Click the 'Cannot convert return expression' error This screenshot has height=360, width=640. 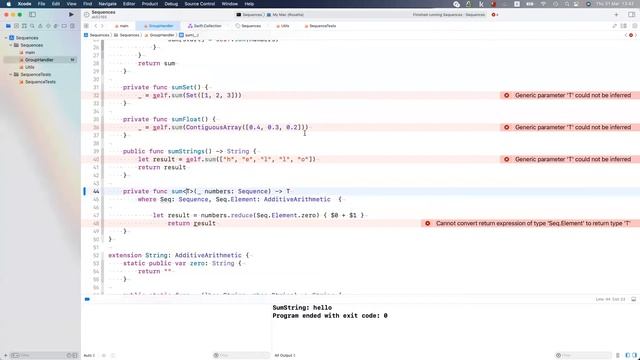pos(530,223)
